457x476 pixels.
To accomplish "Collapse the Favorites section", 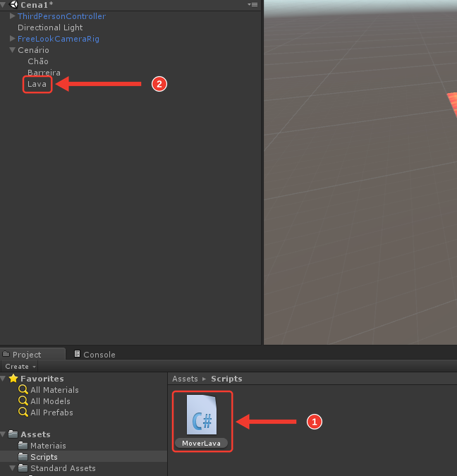I will pos(3,378).
